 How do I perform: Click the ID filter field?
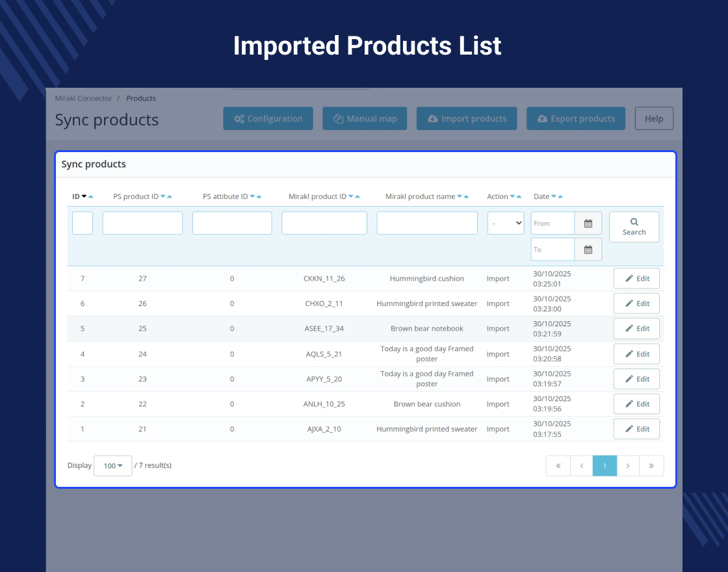(x=83, y=224)
